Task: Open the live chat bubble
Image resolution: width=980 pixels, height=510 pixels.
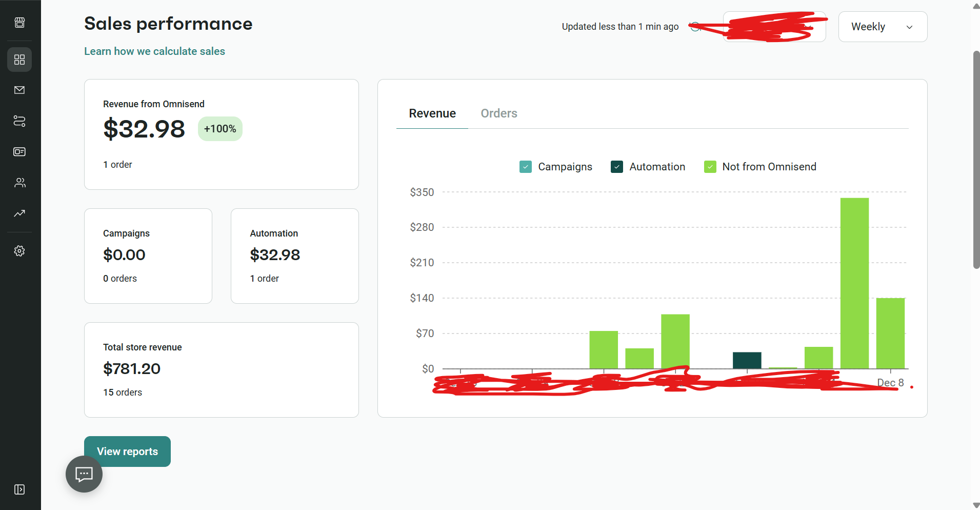Action: (84, 474)
